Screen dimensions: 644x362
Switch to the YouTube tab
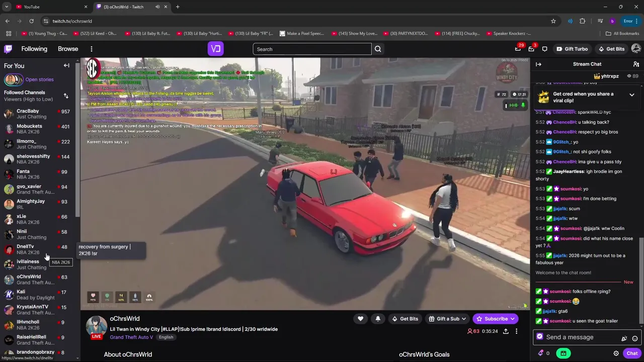(50, 7)
